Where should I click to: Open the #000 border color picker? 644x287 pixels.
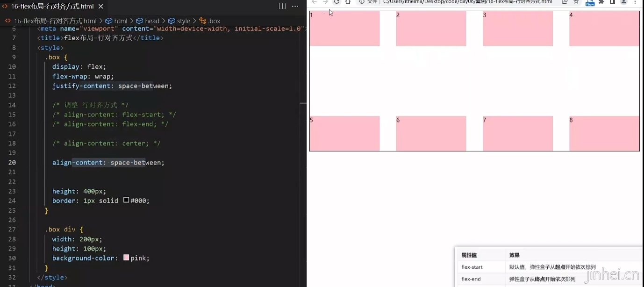[x=126, y=200]
